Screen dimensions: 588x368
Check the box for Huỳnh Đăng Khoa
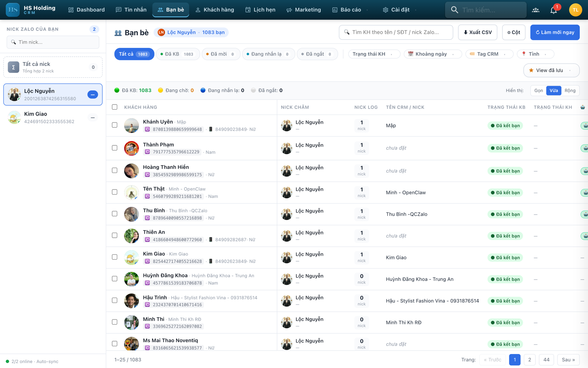[115, 279]
